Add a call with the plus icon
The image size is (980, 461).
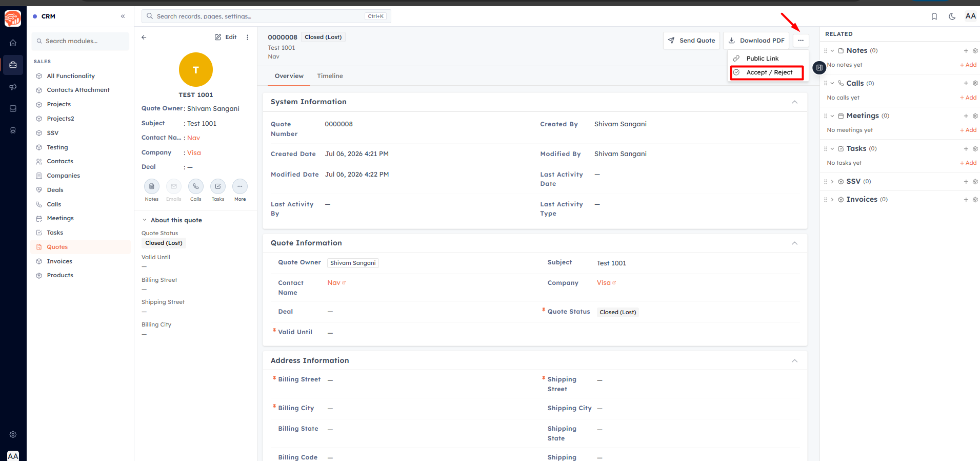pos(966,83)
